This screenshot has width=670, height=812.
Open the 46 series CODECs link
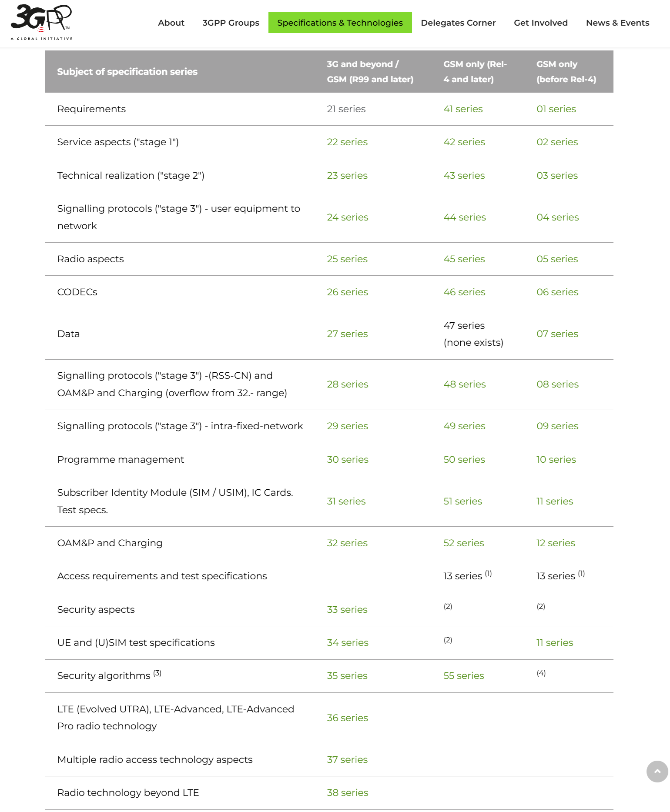tap(464, 292)
